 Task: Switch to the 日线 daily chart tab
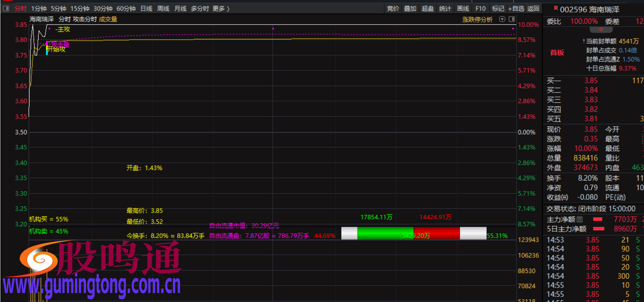tap(146, 8)
